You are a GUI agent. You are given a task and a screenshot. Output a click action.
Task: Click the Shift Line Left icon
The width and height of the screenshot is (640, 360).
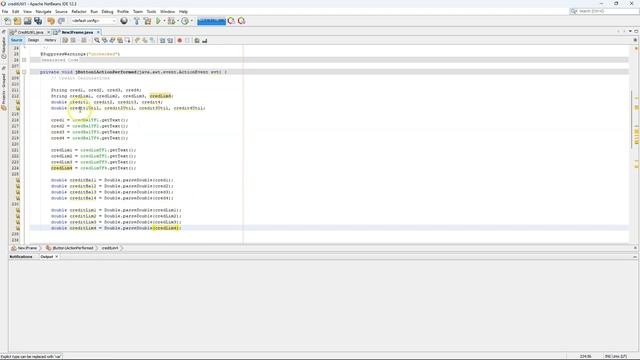pos(162,40)
